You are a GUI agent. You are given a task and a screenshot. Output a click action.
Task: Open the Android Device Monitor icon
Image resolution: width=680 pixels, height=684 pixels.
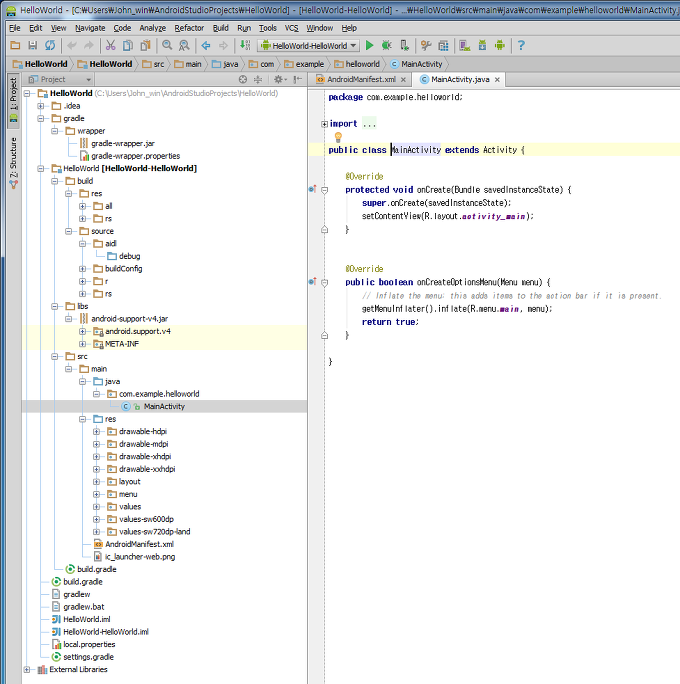[x=500, y=45]
